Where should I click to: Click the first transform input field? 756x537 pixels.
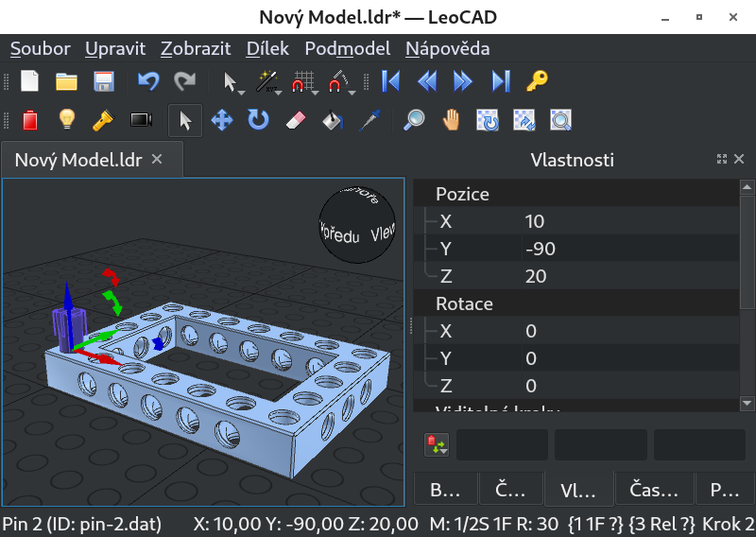[x=502, y=444]
